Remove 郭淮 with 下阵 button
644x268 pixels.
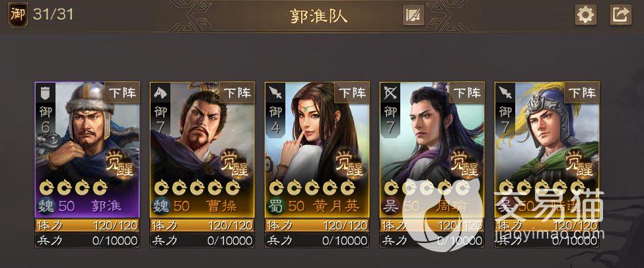click(122, 92)
